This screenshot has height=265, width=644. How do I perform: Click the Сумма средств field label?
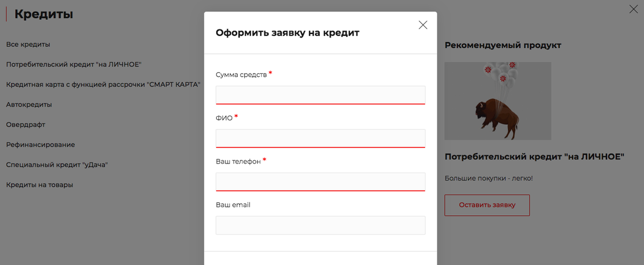pos(241,74)
